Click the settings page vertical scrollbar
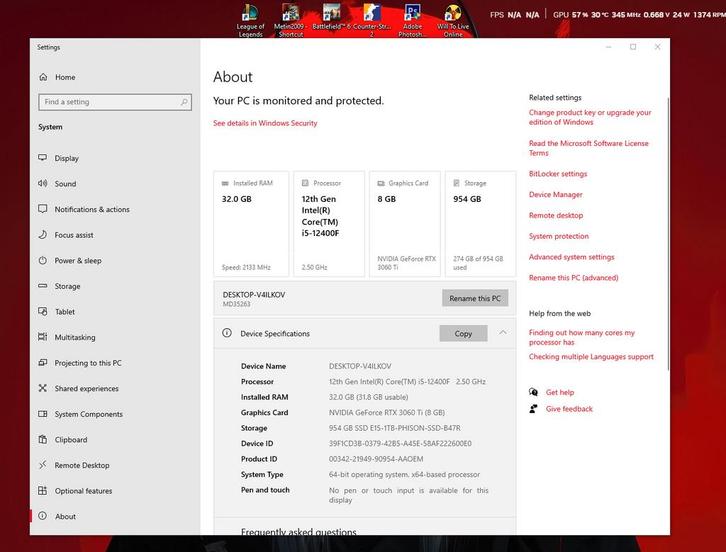Screen dimensions: 726x552 coord(668,234)
